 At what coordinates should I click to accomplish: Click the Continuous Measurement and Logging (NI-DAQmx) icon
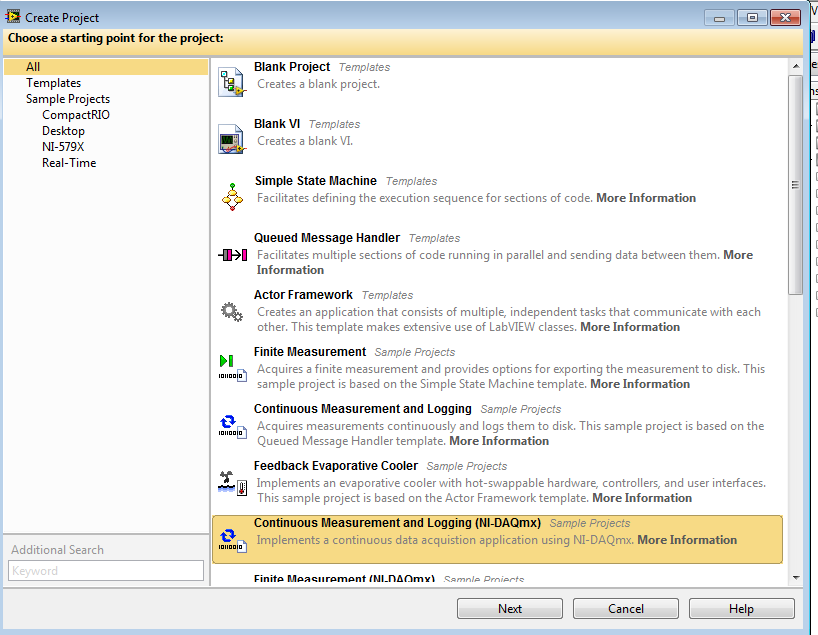click(232, 540)
